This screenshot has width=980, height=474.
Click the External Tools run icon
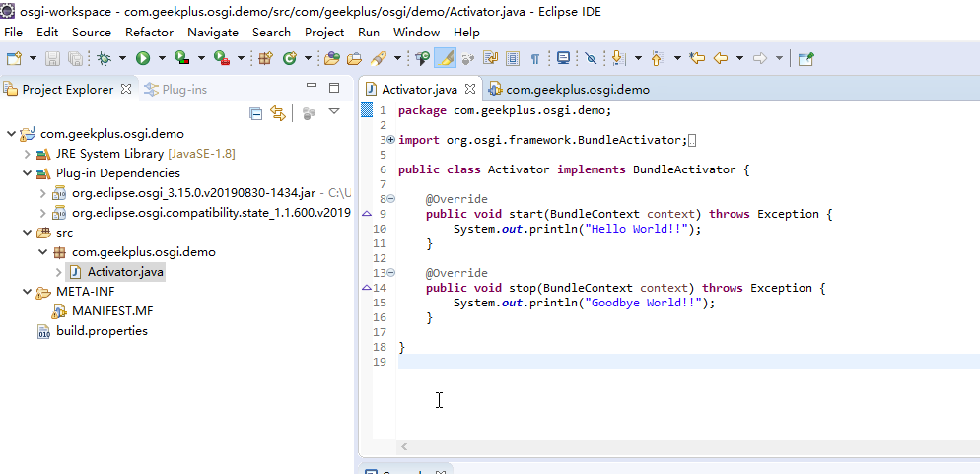[x=221, y=59]
